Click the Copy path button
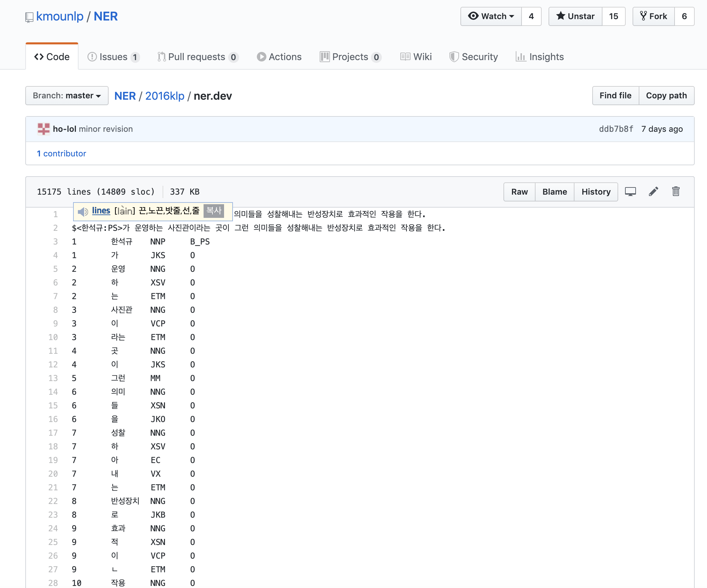The height and width of the screenshot is (588, 707). [666, 96]
